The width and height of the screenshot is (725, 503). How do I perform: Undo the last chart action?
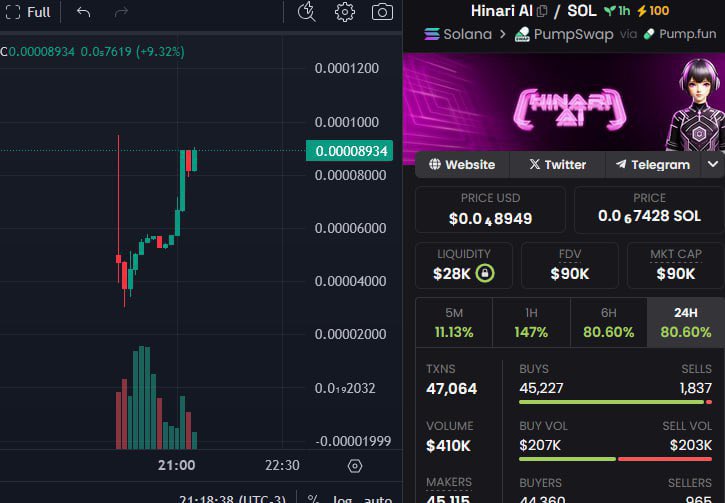83,12
